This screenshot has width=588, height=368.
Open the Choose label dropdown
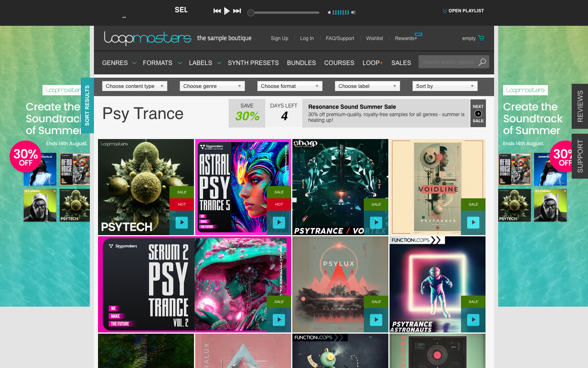click(x=367, y=86)
